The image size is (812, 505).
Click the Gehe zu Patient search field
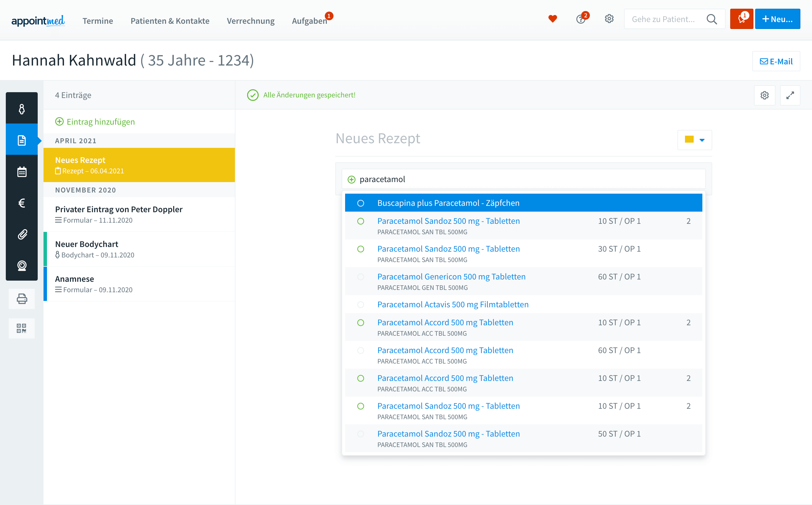point(663,19)
